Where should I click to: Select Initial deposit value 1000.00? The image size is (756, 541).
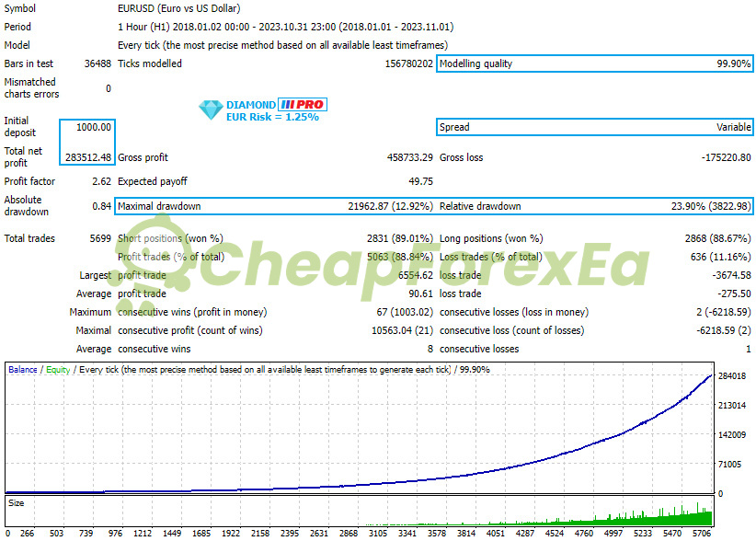tap(94, 127)
